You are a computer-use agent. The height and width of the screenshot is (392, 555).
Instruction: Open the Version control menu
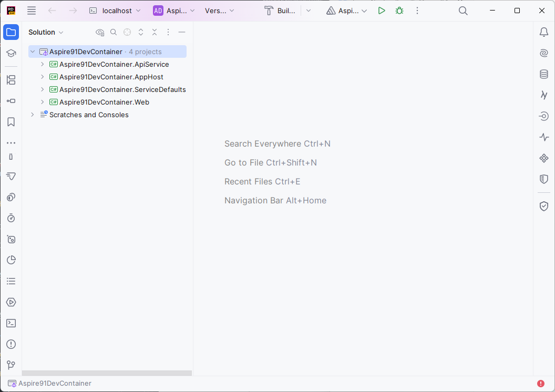point(219,11)
